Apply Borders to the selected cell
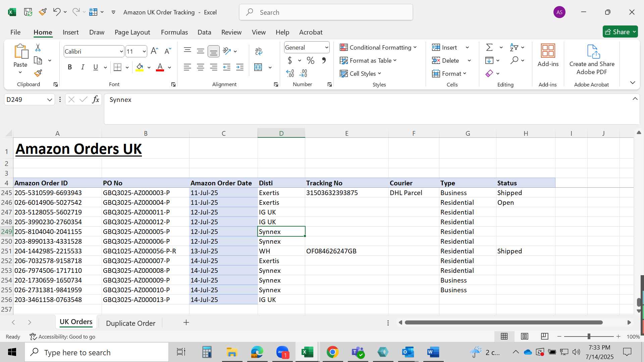Viewport: 644px width, 362px height. point(117,67)
